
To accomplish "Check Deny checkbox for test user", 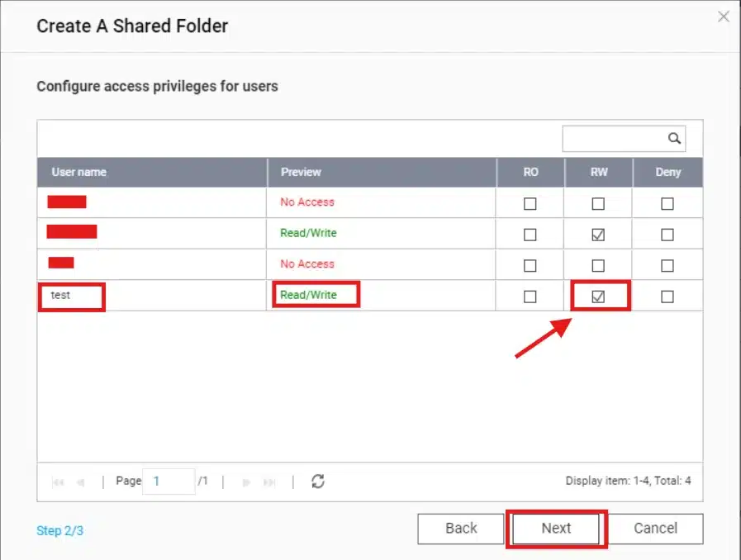I will coord(667,297).
